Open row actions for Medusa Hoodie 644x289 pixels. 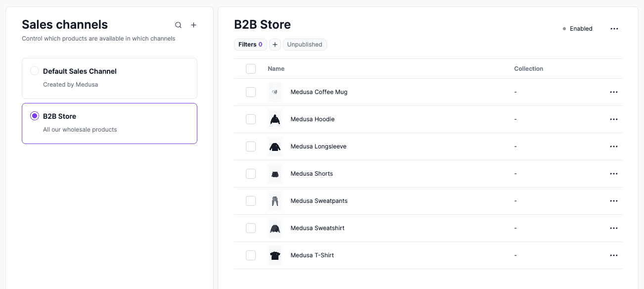click(614, 119)
